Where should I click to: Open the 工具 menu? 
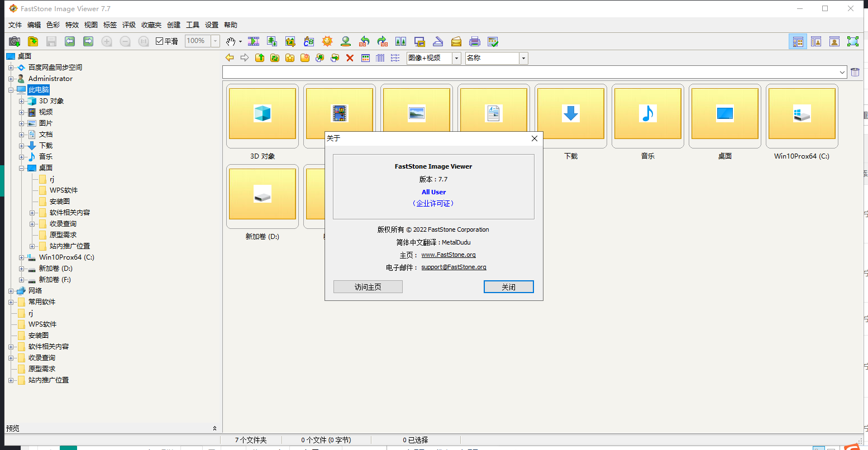(x=193, y=25)
